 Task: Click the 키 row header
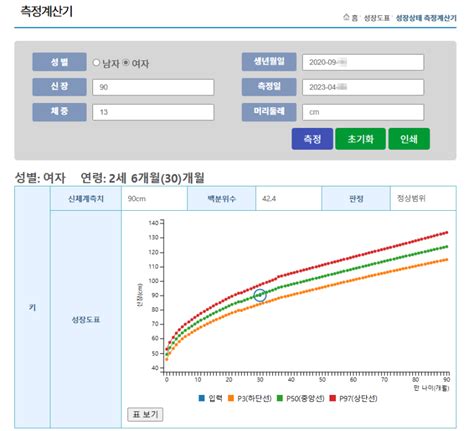(32, 307)
